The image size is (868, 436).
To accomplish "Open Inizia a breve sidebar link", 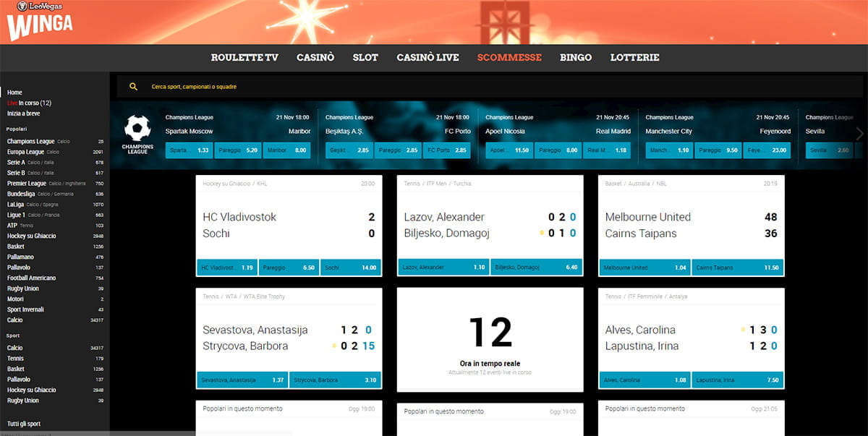I will [23, 114].
